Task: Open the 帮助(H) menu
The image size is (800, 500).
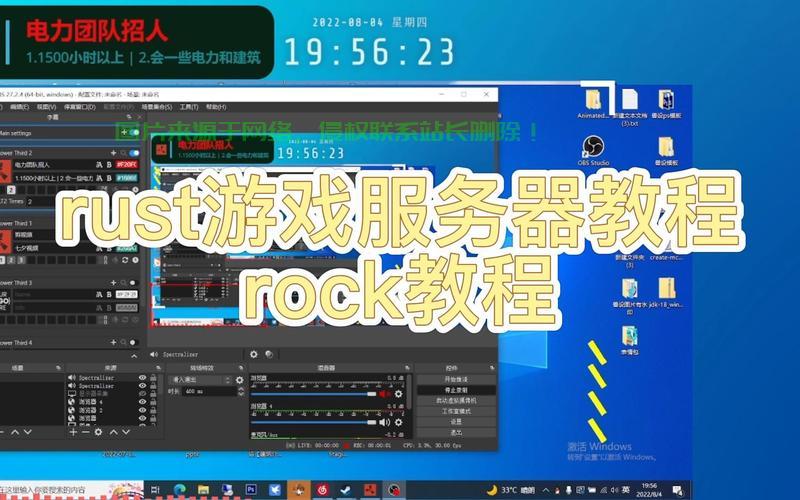Action: tap(216, 107)
